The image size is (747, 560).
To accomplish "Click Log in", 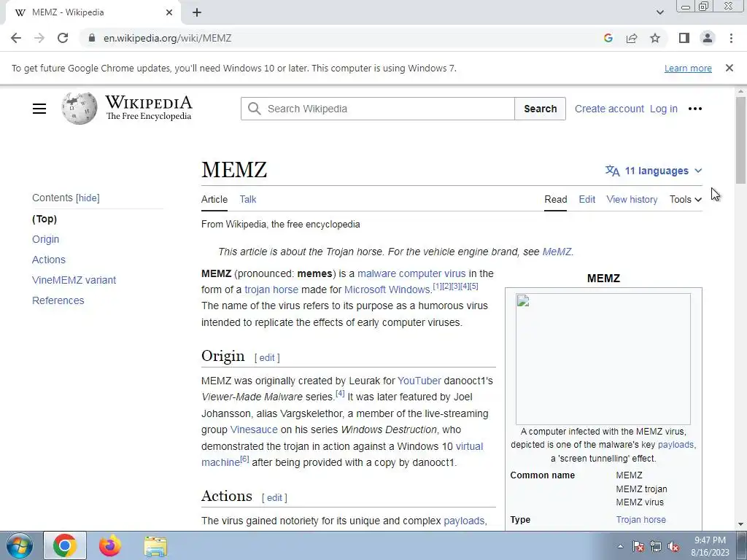I will (x=664, y=109).
